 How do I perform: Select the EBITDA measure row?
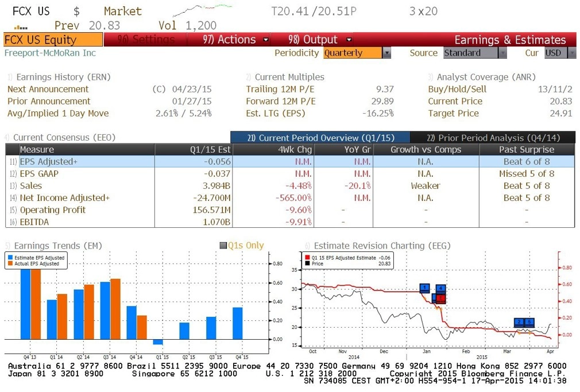(x=290, y=222)
